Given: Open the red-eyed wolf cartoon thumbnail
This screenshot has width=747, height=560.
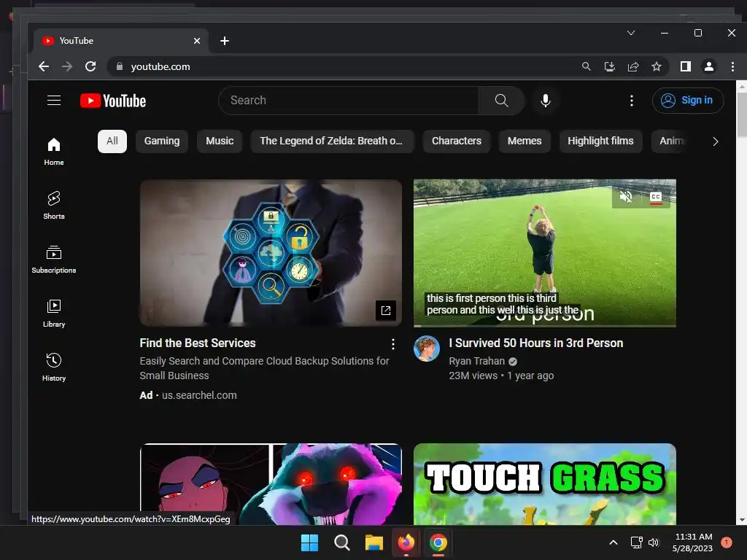Looking at the screenshot, I should click(x=271, y=484).
